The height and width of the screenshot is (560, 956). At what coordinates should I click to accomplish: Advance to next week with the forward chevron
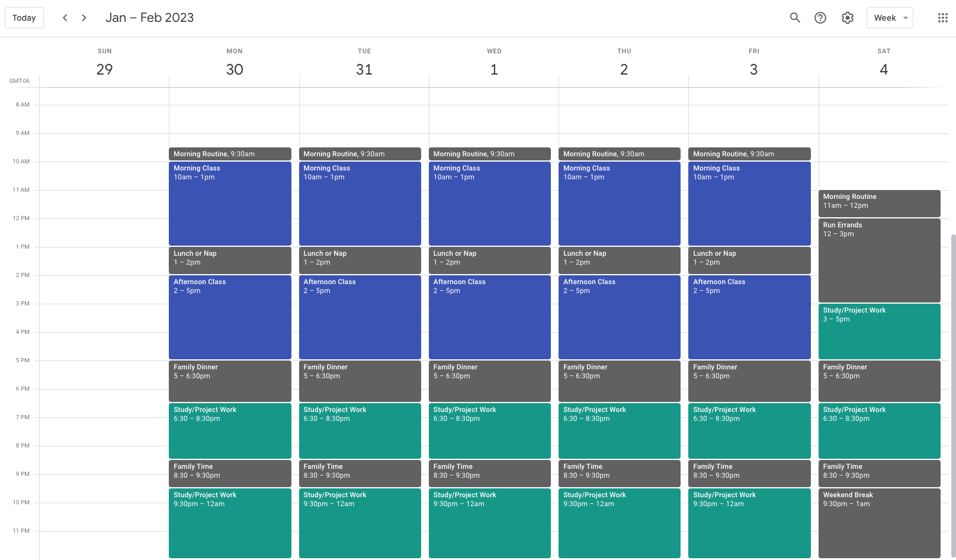click(x=84, y=18)
